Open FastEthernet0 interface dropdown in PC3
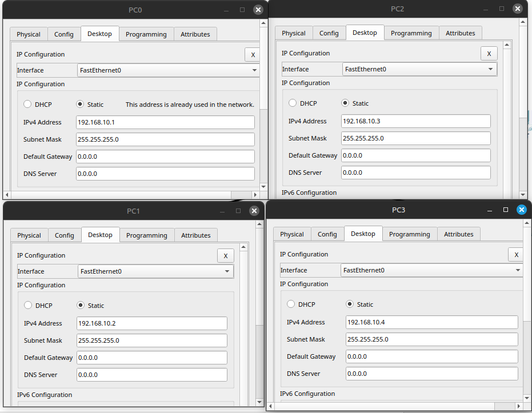This screenshot has height=413, width=532. click(431, 270)
